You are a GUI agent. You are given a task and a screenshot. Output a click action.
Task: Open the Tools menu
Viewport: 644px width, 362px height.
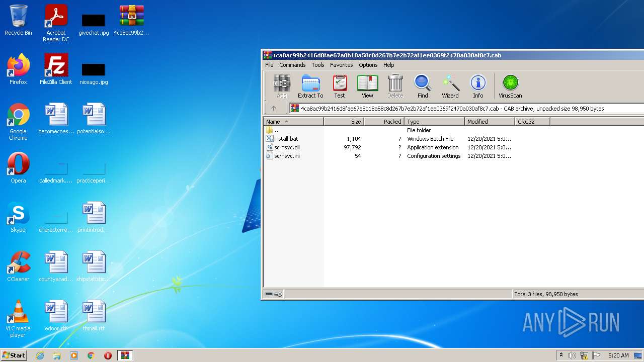click(318, 65)
